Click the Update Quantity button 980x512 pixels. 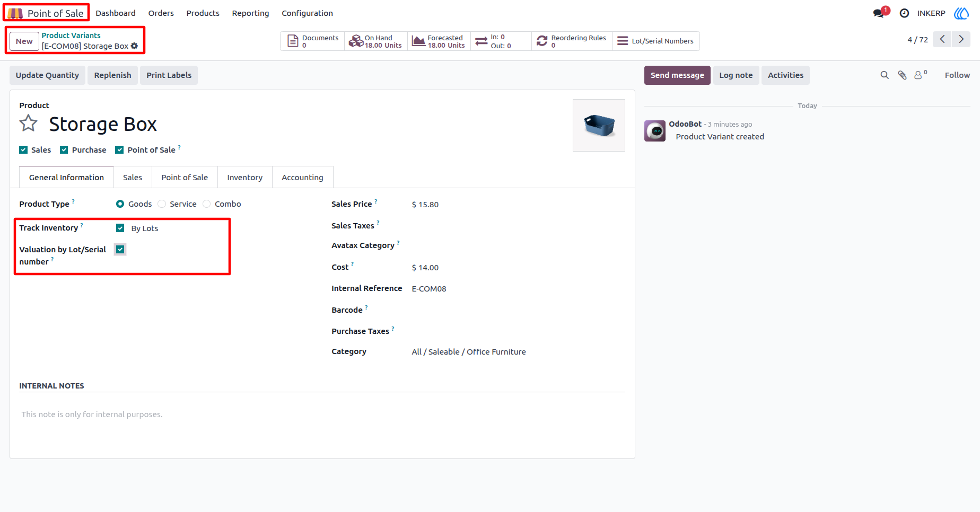click(47, 75)
